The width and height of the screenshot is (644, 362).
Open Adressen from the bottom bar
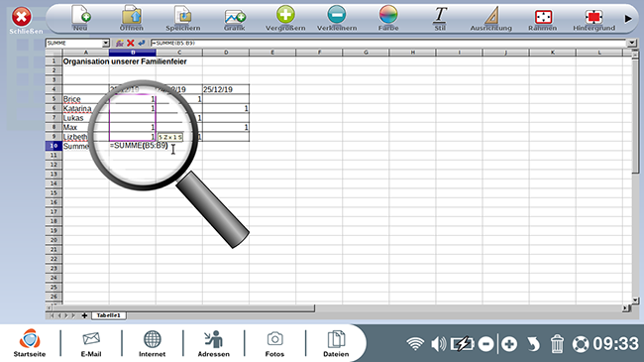(214, 343)
